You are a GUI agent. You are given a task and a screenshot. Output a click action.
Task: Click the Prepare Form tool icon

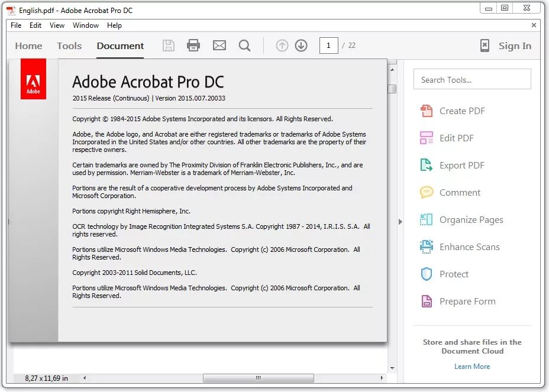pos(427,302)
